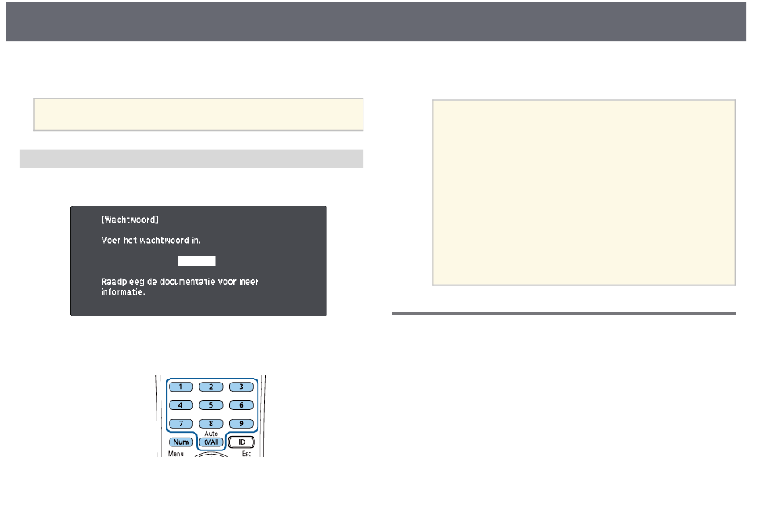Click the remote's number 8 button
This screenshot has width=767, height=532.
211,424
